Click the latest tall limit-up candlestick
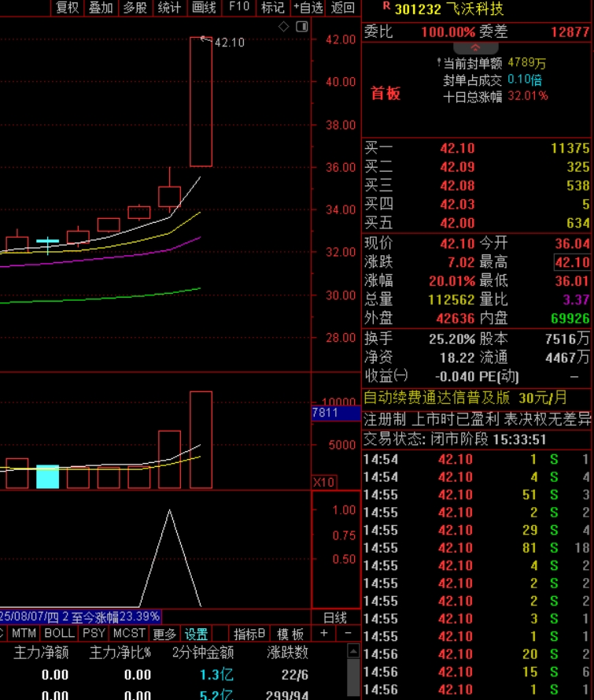Viewport: 594px width, 700px height. point(201,102)
